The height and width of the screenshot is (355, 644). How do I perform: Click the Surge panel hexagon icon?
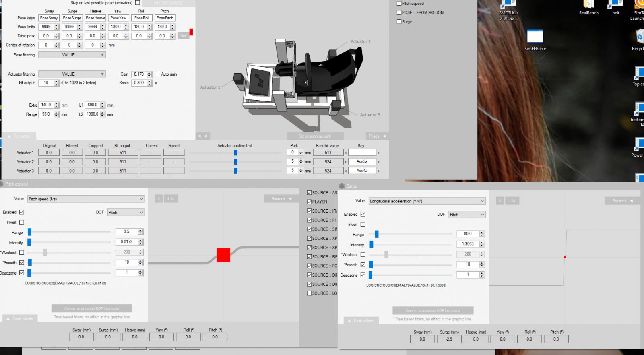point(342,186)
